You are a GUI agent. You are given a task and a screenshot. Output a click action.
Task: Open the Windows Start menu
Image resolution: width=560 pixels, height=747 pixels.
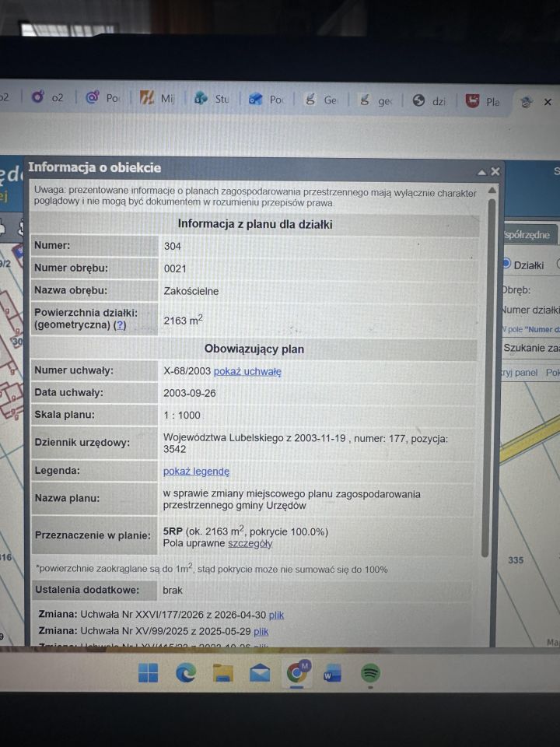(x=148, y=672)
